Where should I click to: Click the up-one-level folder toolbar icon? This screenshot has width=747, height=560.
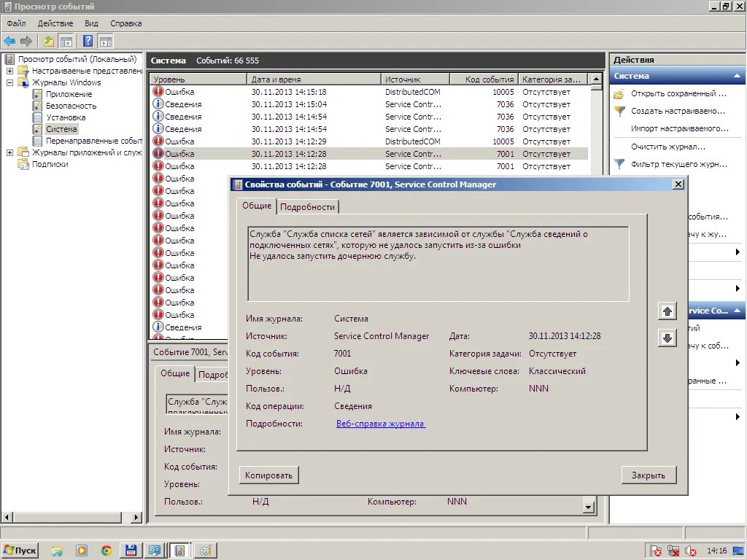pyautogui.click(x=49, y=41)
